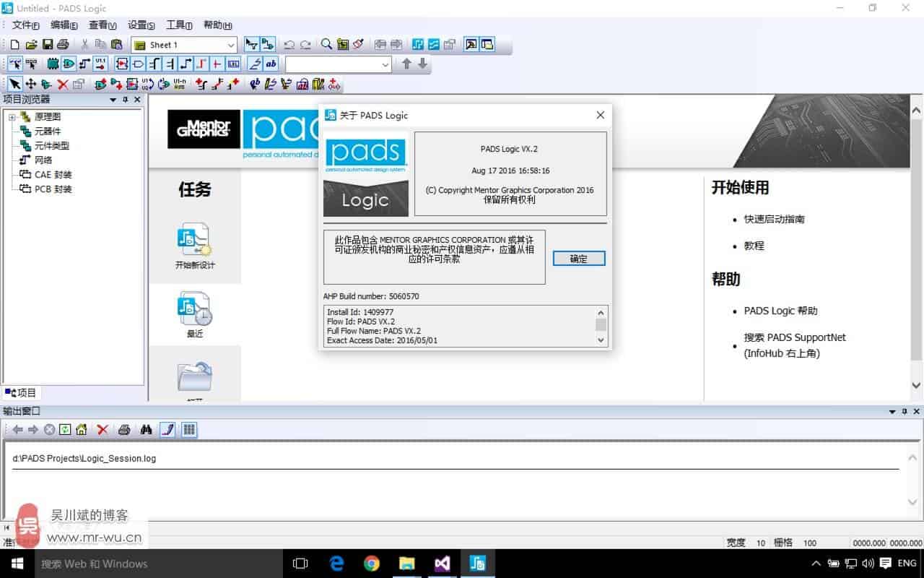Open the 帮助 menu

[x=217, y=25]
